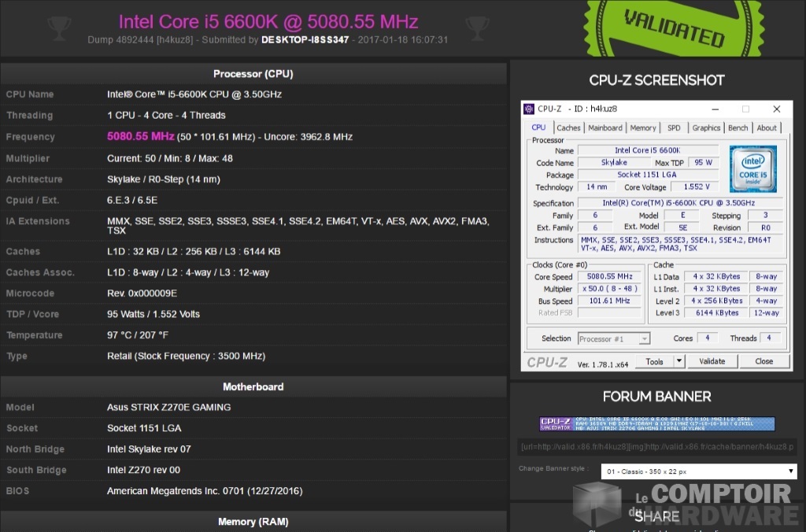806x532 pixels.
Task: Switch to the Graphics tab
Action: pyautogui.click(x=706, y=128)
